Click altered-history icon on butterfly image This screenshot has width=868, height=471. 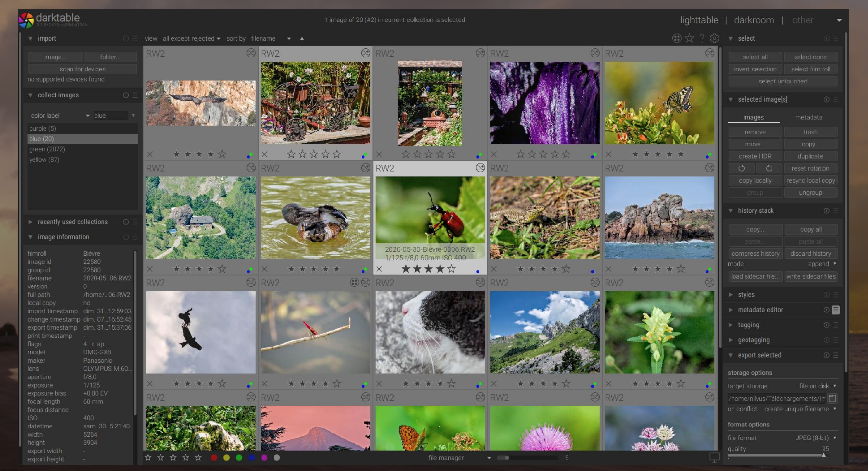(709, 53)
